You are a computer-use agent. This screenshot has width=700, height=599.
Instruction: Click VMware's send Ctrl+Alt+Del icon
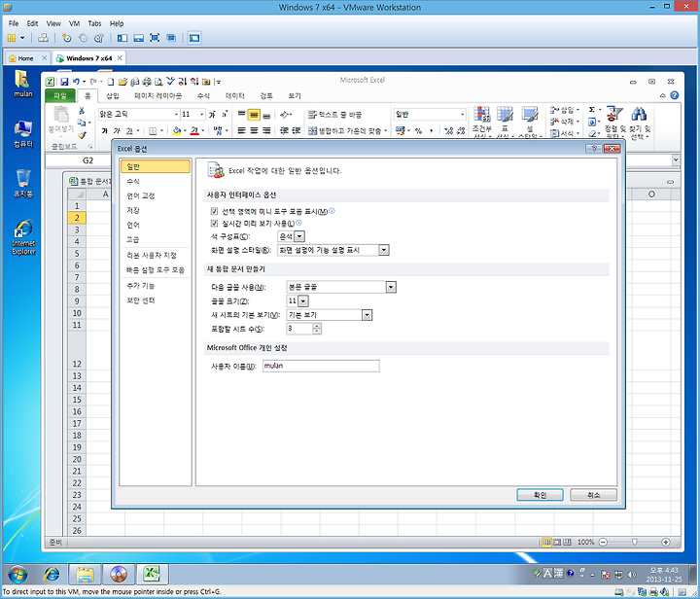[x=43, y=38]
